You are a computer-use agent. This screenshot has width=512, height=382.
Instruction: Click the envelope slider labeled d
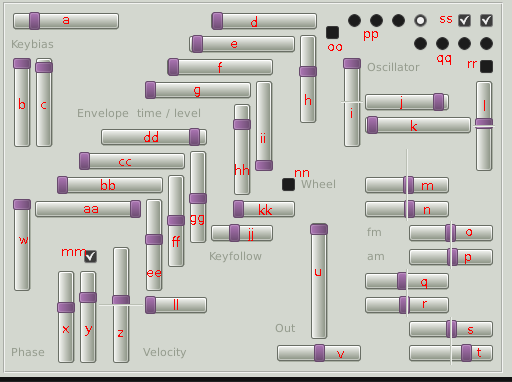[x=264, y=21]
